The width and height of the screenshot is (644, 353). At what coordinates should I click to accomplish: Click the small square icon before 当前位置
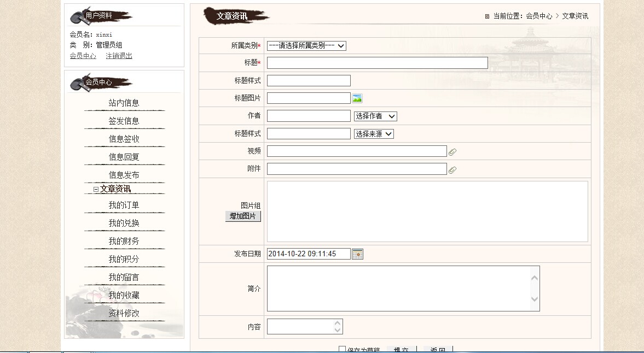click(487, 16)
